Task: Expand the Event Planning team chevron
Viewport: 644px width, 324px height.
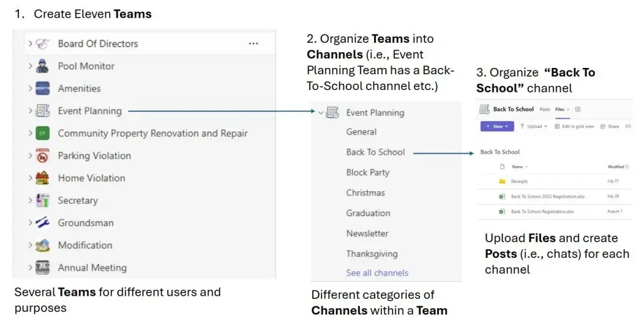Action: click(30, 111)
